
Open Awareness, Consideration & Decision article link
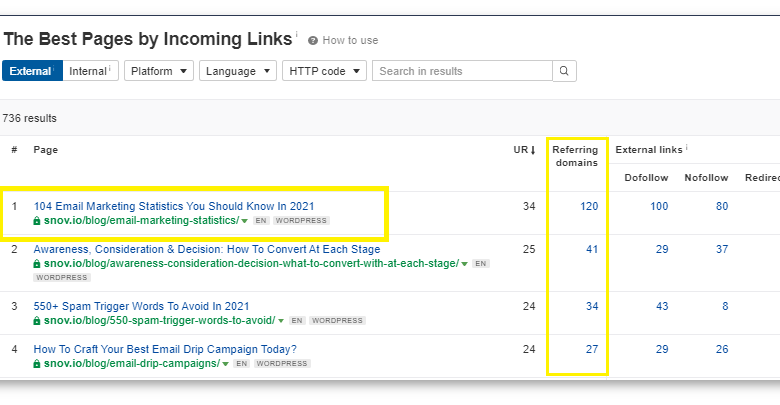tap(206, 249)
